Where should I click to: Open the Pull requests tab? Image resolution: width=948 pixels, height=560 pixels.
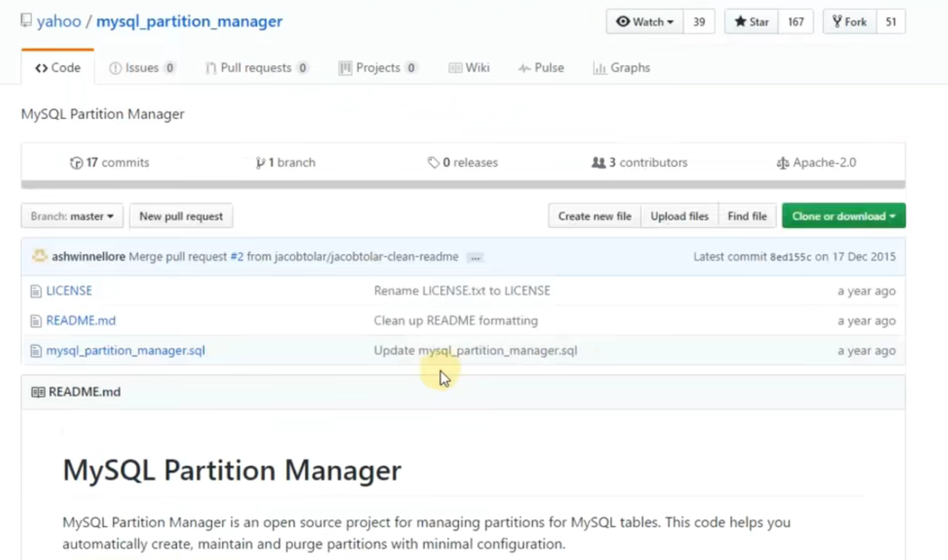256,68
